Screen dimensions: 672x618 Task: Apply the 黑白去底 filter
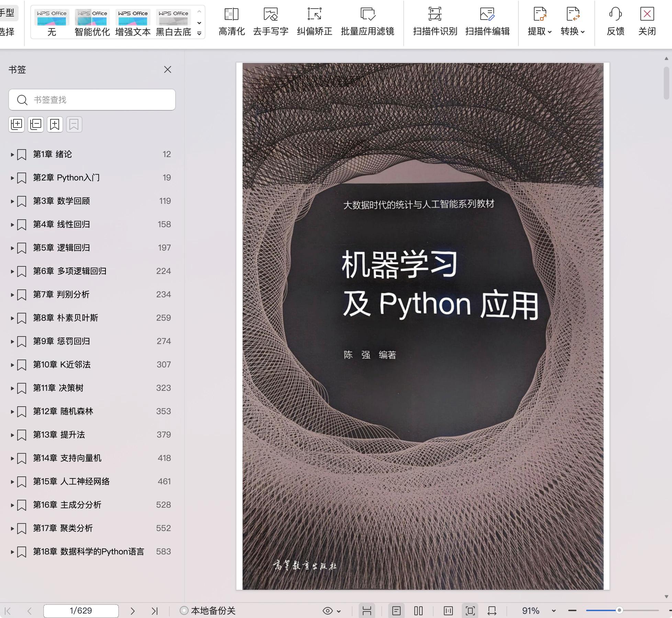pos(173,23)
